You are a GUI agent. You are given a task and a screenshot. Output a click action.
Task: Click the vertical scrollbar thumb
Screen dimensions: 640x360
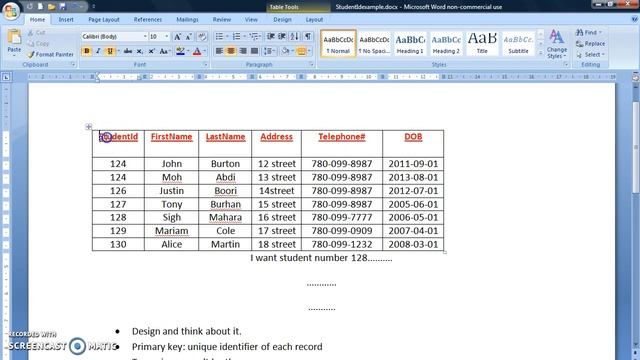click(x=636, y=147)
